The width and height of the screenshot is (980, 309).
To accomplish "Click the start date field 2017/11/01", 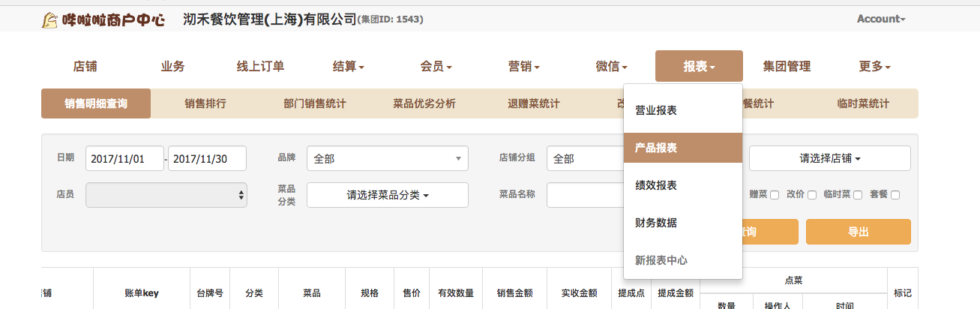I will click(124, 158).
